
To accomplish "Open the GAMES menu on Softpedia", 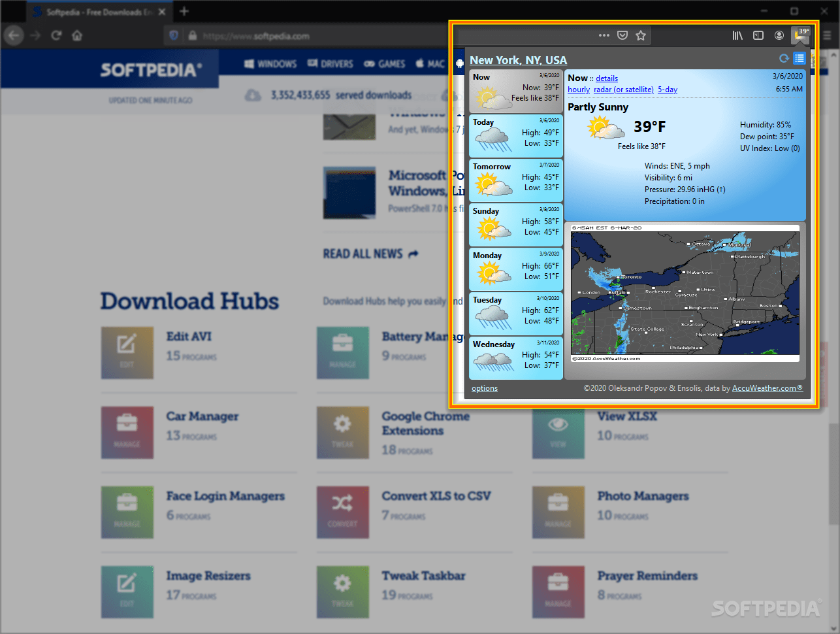I will [x=385, y=63].
